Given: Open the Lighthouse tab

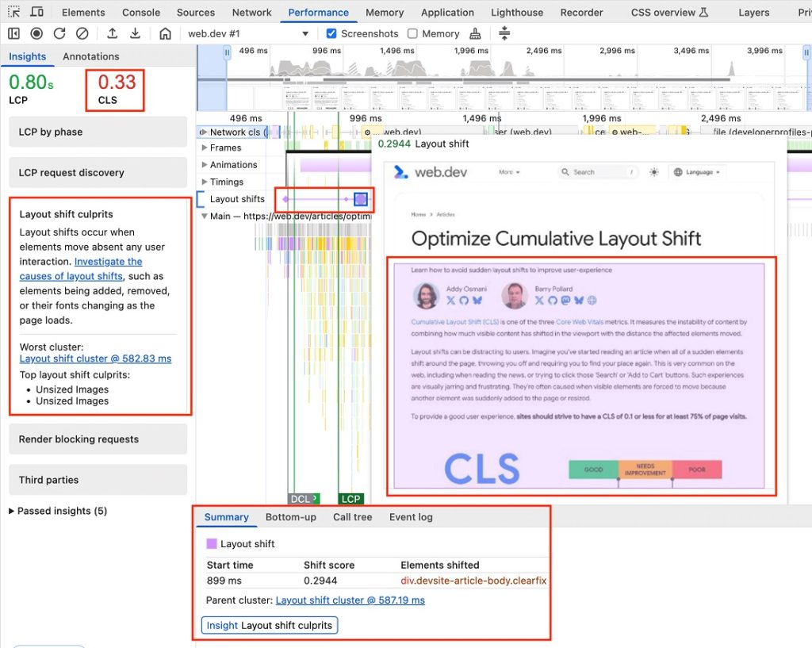Looking at the screenshot, I should click(517, 12).
